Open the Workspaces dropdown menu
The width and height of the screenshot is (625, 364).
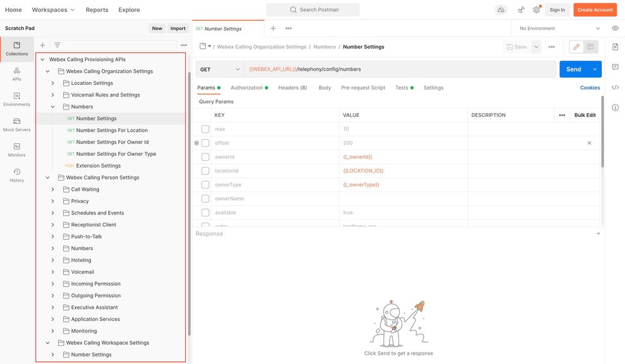point(53,9)
